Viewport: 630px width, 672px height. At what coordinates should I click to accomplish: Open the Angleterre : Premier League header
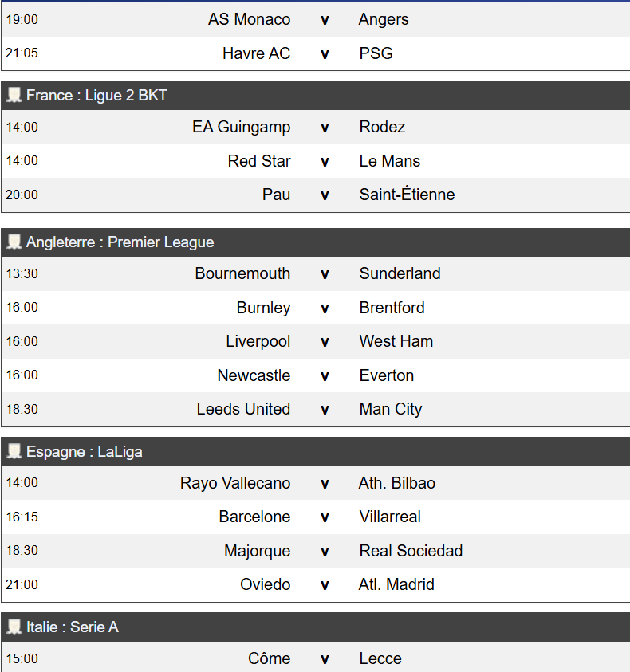(120, 242)
